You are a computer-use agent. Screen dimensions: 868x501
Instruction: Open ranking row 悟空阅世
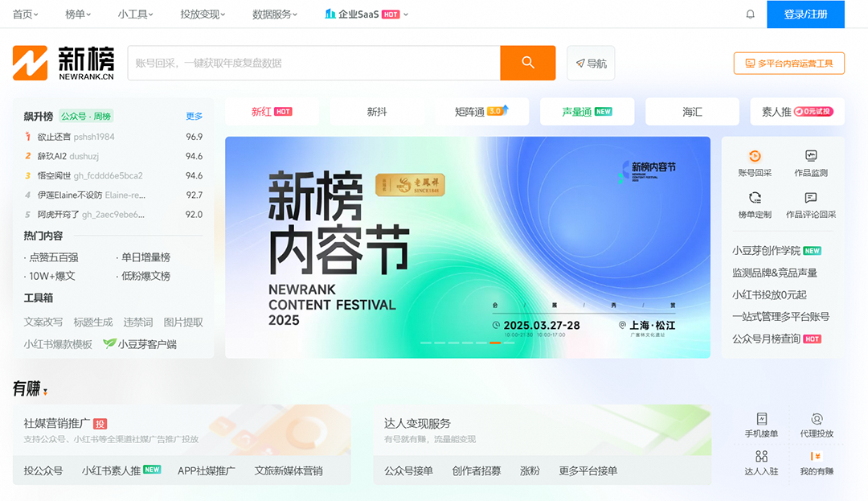[113, 175]
